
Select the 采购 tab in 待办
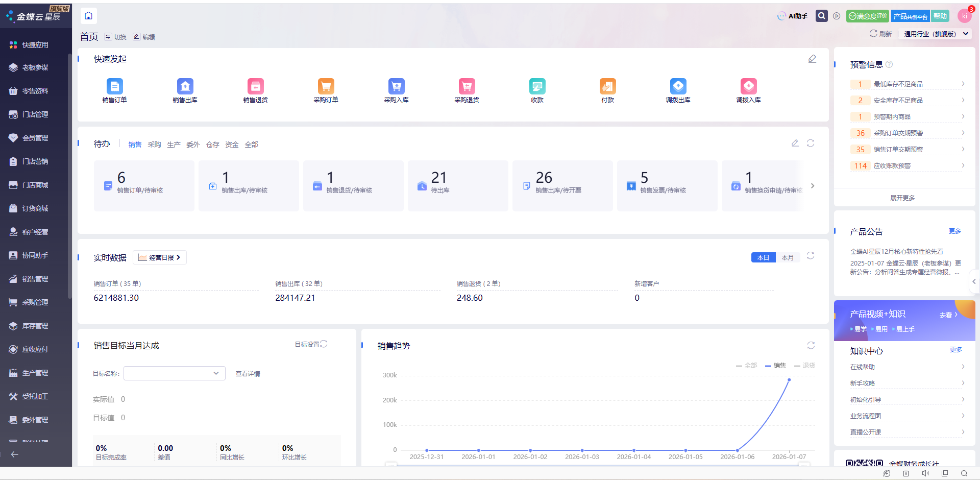pyautogui.click(x=154, y=145)
